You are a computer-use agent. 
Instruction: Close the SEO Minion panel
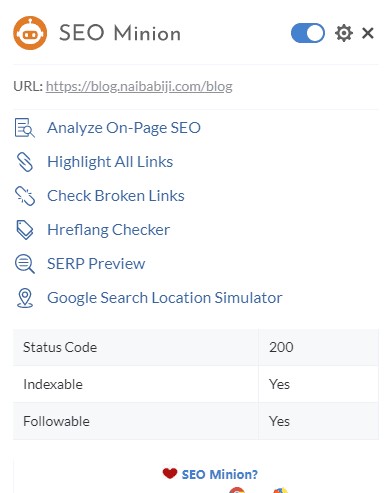point(368,33)
